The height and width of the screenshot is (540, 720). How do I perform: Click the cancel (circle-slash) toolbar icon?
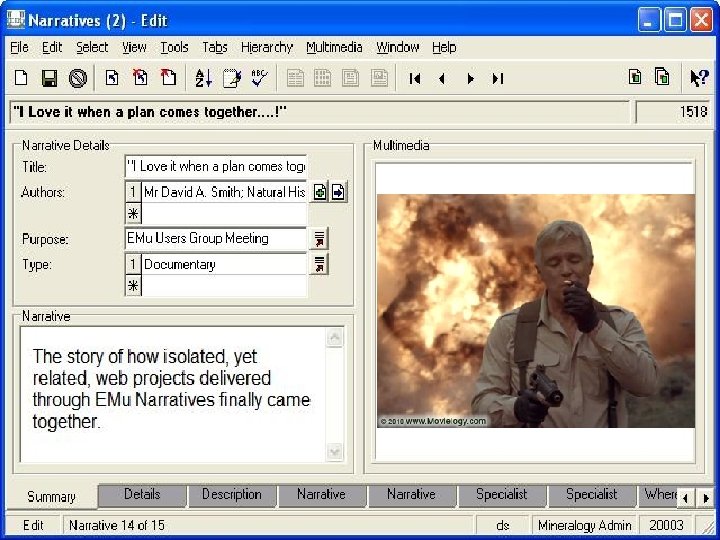pyautogui.click(x=78, y=78)
